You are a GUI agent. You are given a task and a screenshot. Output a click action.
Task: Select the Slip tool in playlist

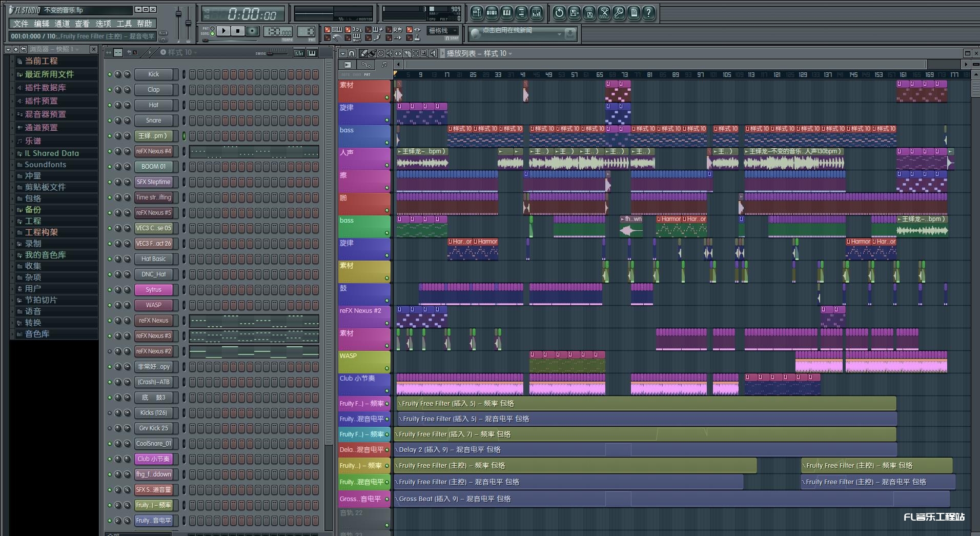398,53
